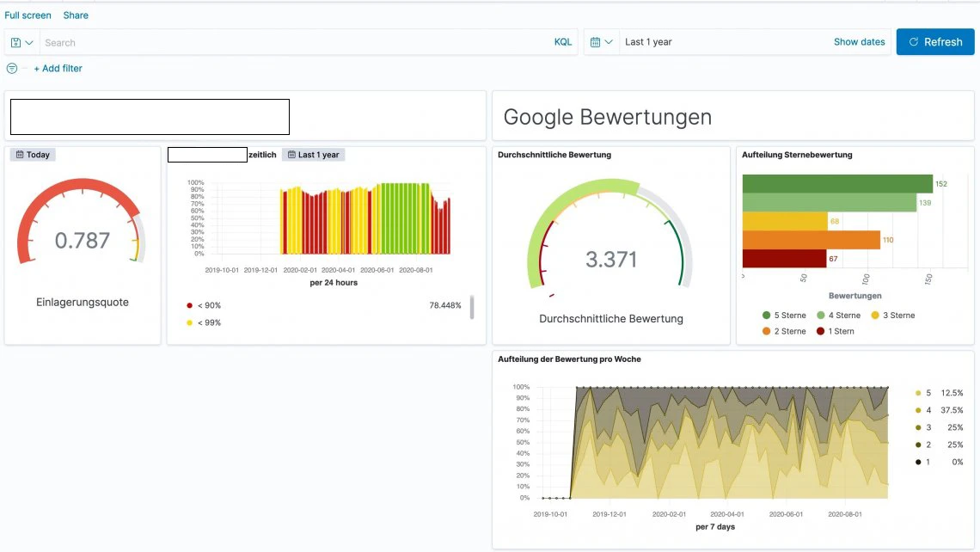980x552 pixels.
Task: Click the Einlagerungsquote label
Action: point(82,302)
